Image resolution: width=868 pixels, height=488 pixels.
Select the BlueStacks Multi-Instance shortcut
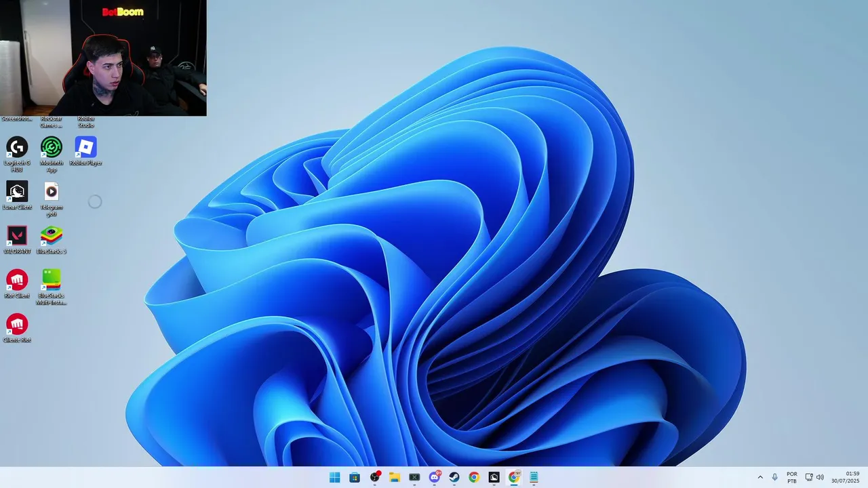[x=52, y=287]
